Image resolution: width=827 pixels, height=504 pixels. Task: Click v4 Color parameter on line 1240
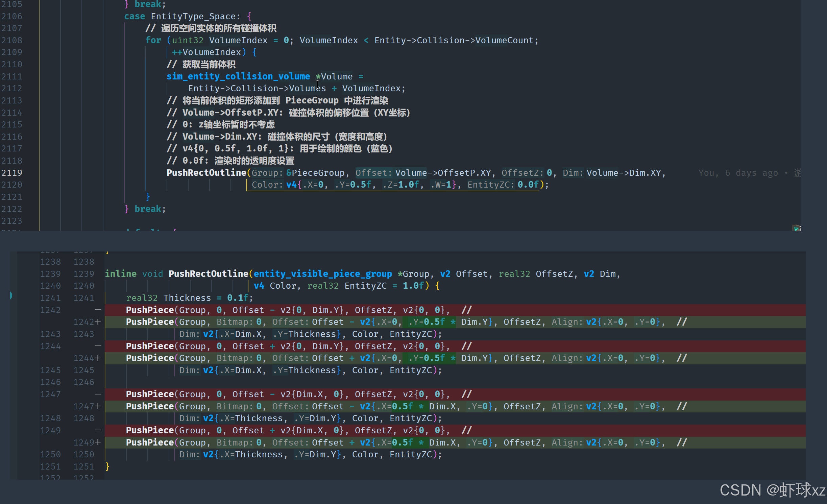pyautogui.click(x=275, y=286)
